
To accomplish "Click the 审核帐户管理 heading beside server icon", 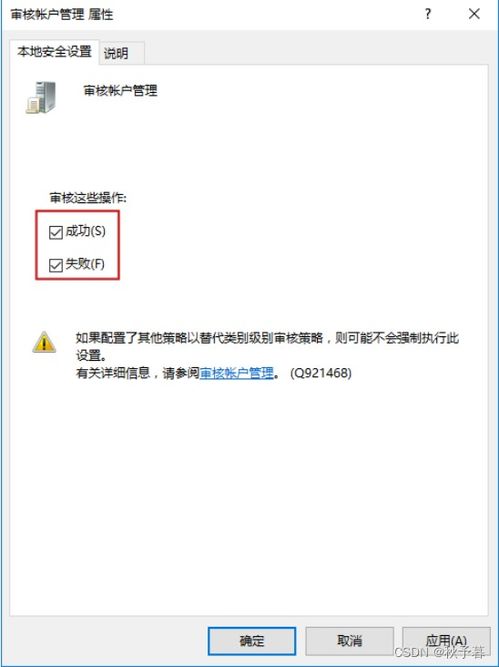I will (120, 91).
